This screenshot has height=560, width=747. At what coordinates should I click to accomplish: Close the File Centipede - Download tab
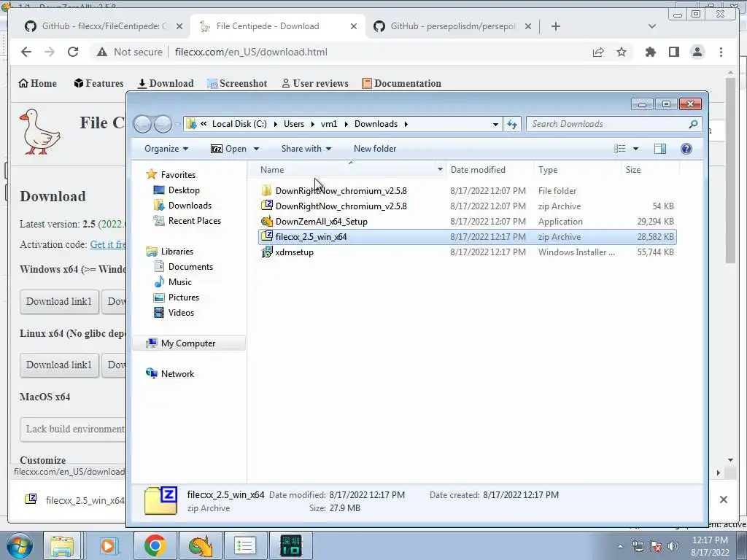(354, 26)
